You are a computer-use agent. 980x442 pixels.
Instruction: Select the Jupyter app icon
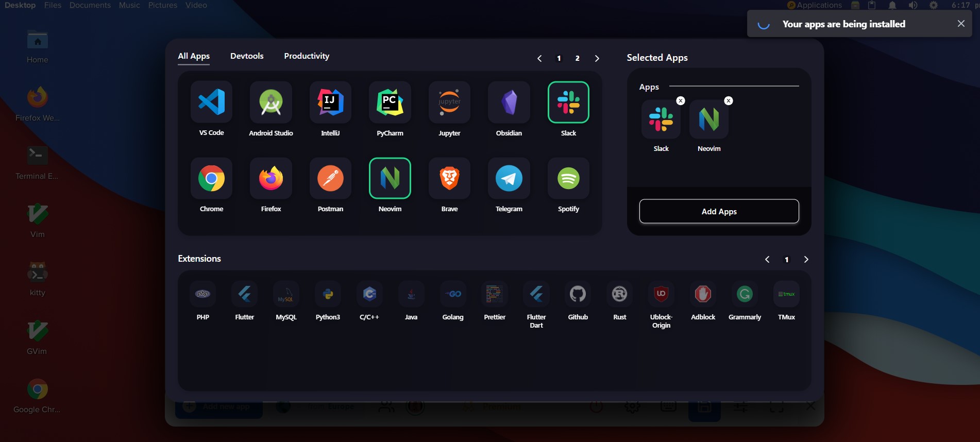click(x=449, y=102)
